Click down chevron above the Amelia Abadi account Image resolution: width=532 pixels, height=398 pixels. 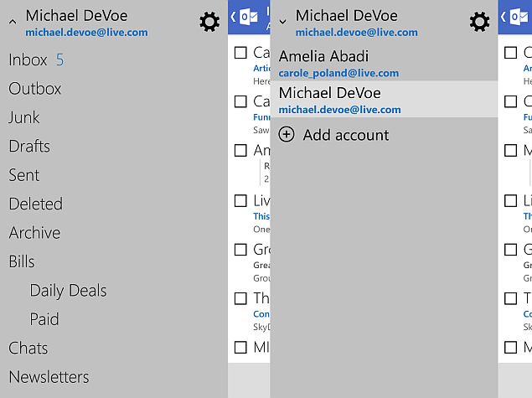pos(282,23)
